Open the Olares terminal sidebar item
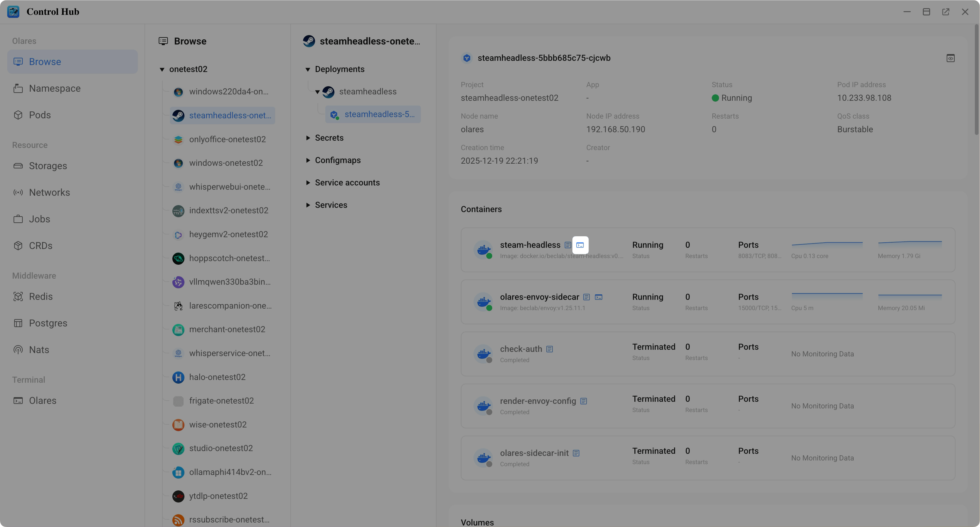980x527 pixels. tap(42, 401)
